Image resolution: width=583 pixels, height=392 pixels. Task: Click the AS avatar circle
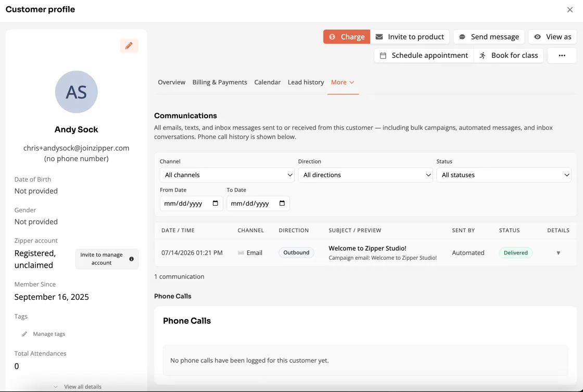tap(76, 92)
